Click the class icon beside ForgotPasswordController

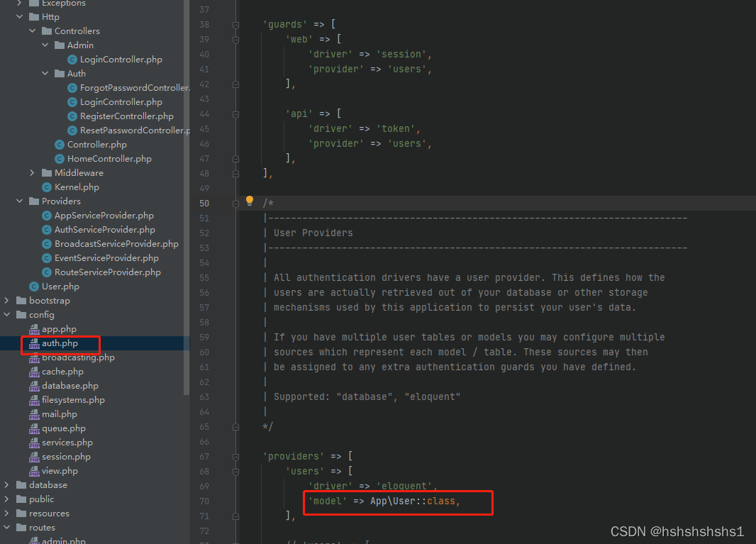pyautogui.click(x=72, y=88)
